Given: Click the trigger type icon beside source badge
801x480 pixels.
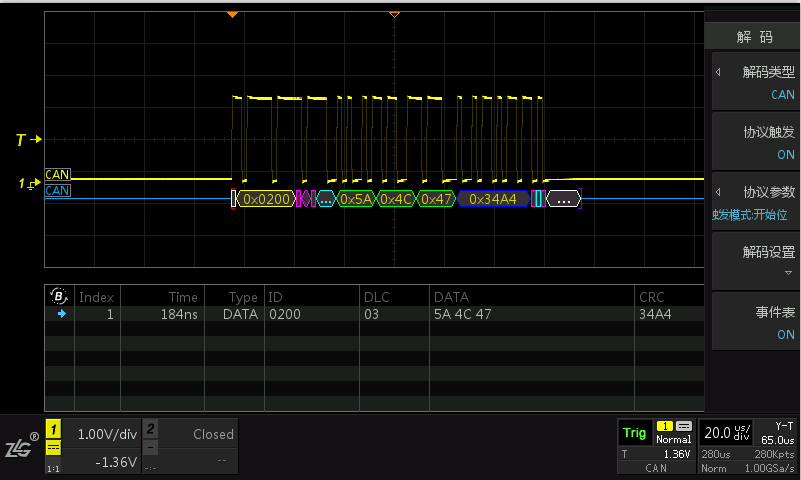Looking at the screenshot, I should coord(684,426).
